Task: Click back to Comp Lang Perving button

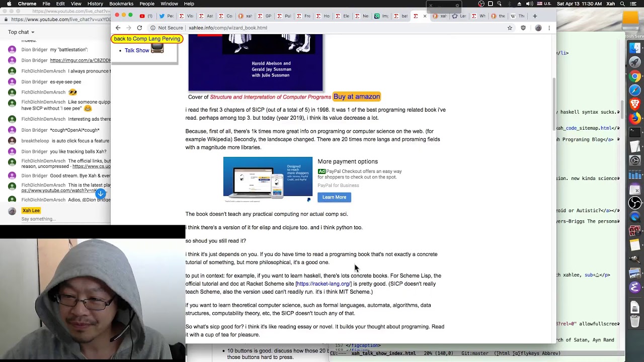Action: point(147,39)
